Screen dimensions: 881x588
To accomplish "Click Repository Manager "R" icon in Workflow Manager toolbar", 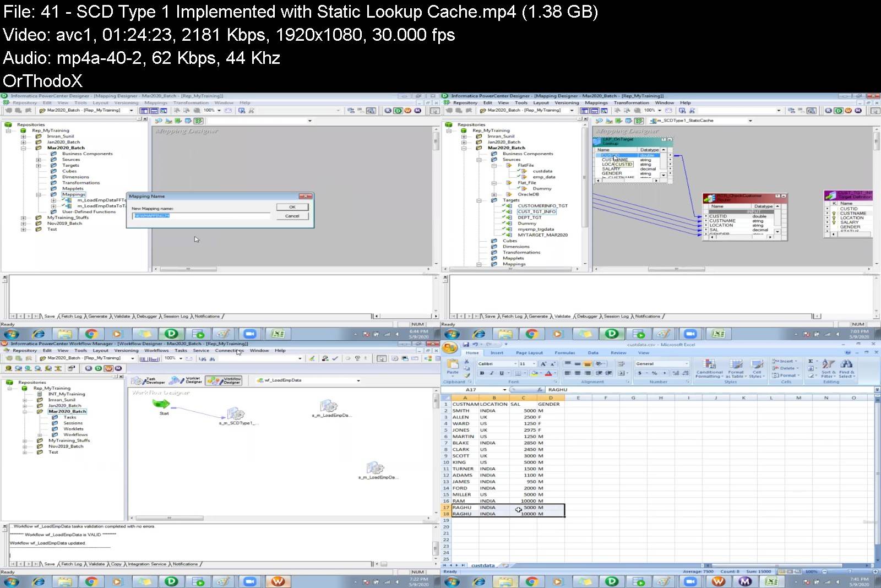I will tap(89, 368).
